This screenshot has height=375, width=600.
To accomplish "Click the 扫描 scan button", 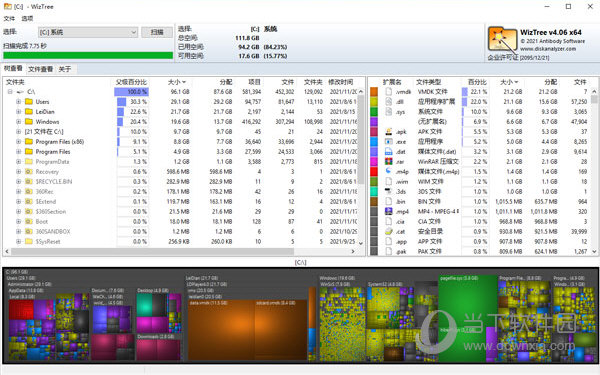I will point(157,32).
